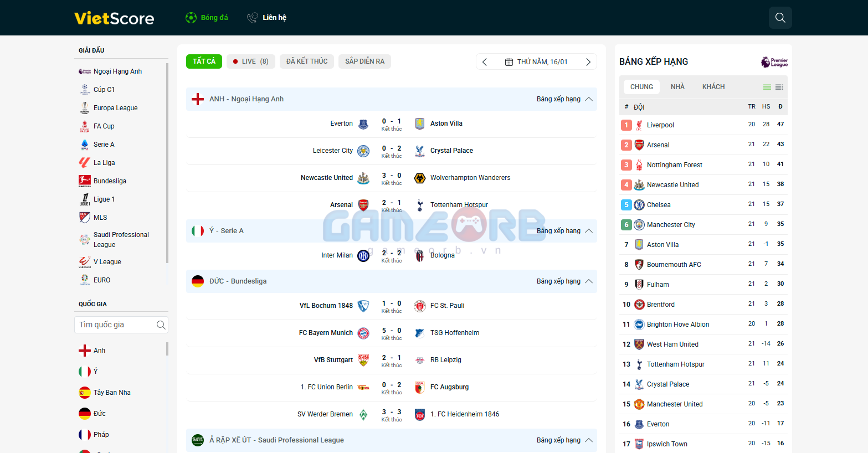Image resolution: width=868 pixels, height=453 pixels.
Task: Focus the Tìm quốc gia search field
Action: pyautogui.click(x=121, y=325)
